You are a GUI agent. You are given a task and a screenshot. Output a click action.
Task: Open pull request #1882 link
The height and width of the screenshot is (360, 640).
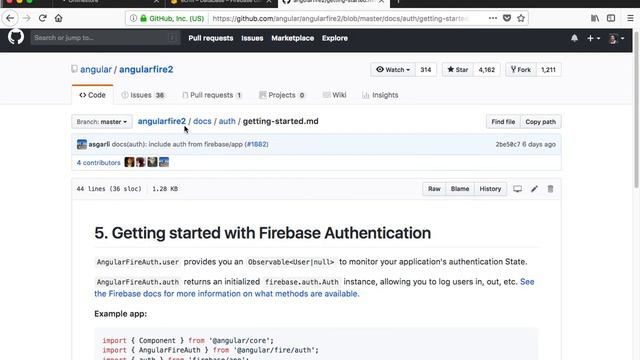[x=256, y=144]
